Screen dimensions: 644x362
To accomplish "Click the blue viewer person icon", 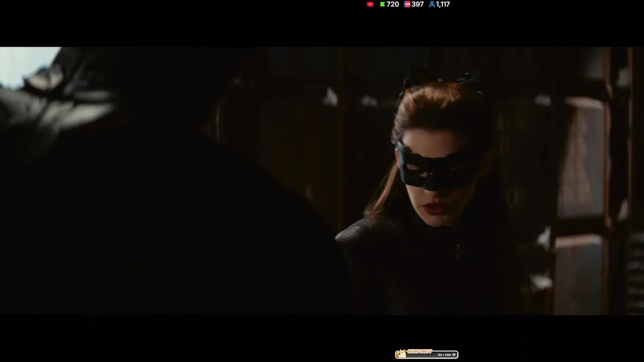I will [x=432, y=4].
